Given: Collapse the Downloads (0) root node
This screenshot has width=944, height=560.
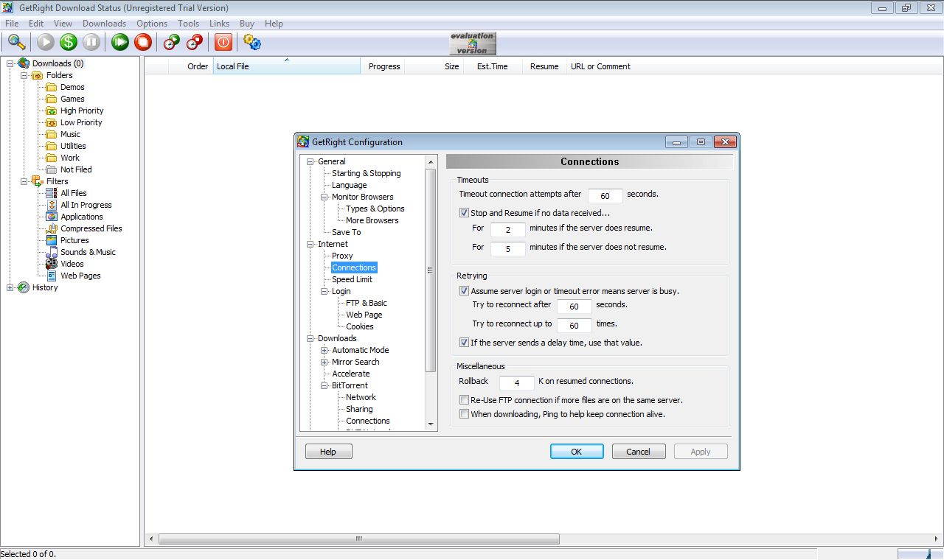Looking at the screenshot, I should (x=10, y=63).
